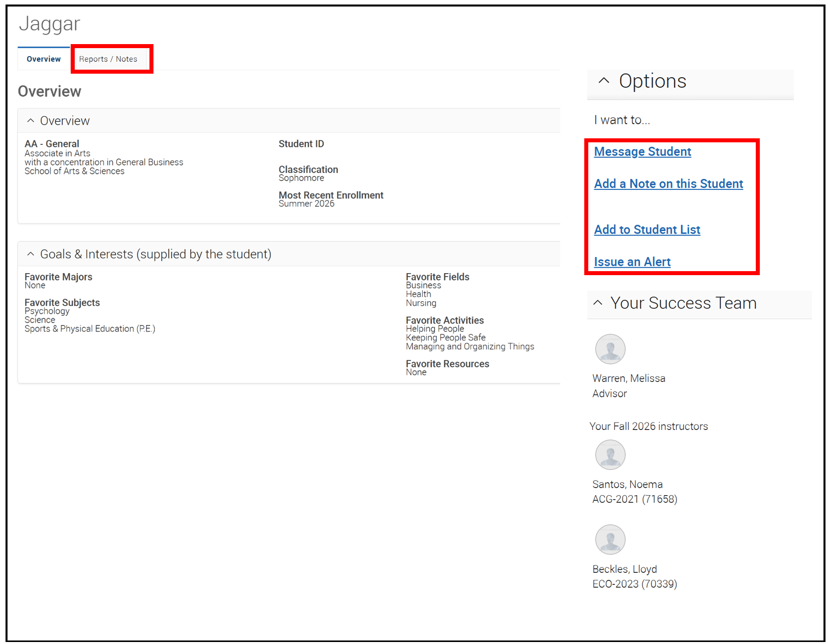Viewport: 828px width, 644px height.
Task: Click the name Beckles, Lloyd
Action: click(624, 569)
